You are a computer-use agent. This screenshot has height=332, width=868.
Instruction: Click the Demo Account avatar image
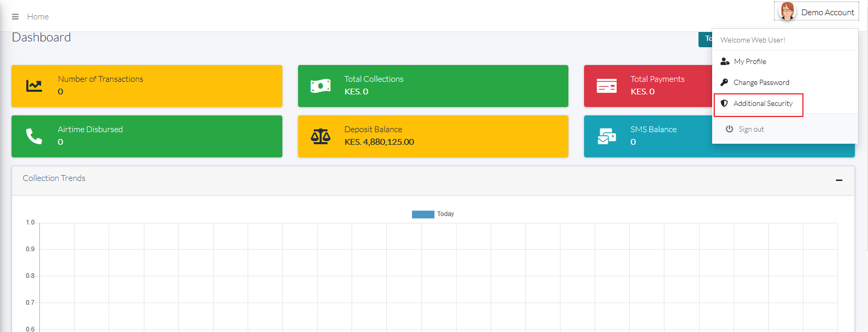click(787, 12)
